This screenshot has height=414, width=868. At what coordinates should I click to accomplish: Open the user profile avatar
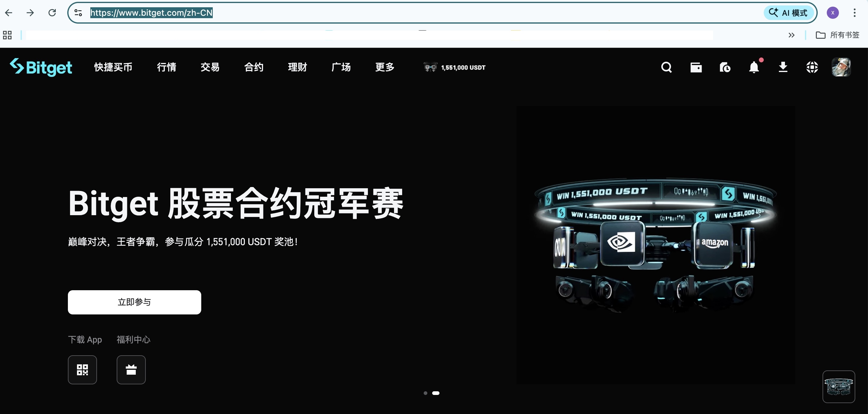click(x=841, y=67)
